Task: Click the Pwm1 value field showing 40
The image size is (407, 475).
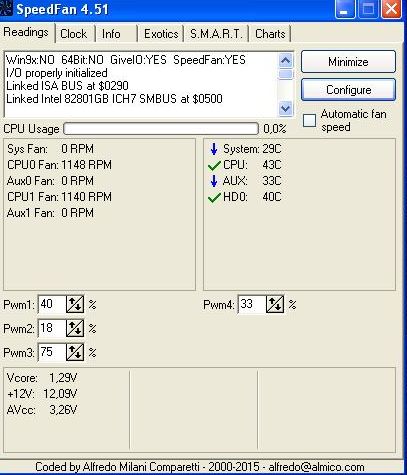Action: tap(52, 304)
